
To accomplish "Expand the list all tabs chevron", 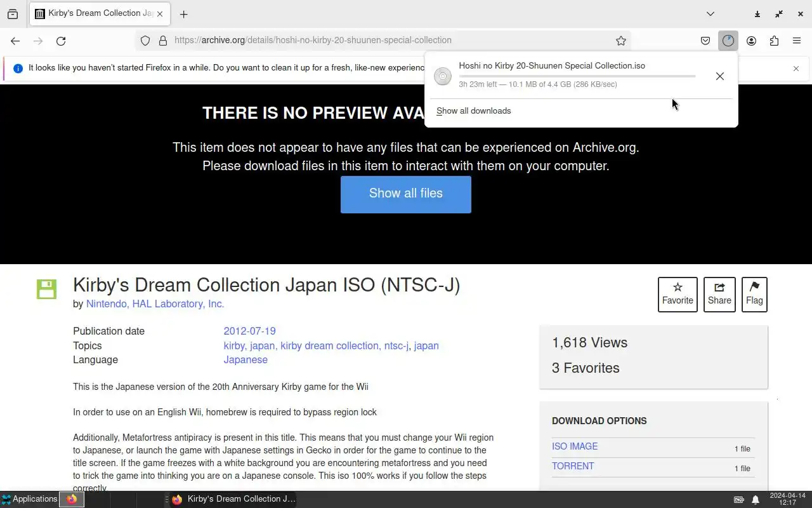I will pos(710,14).
